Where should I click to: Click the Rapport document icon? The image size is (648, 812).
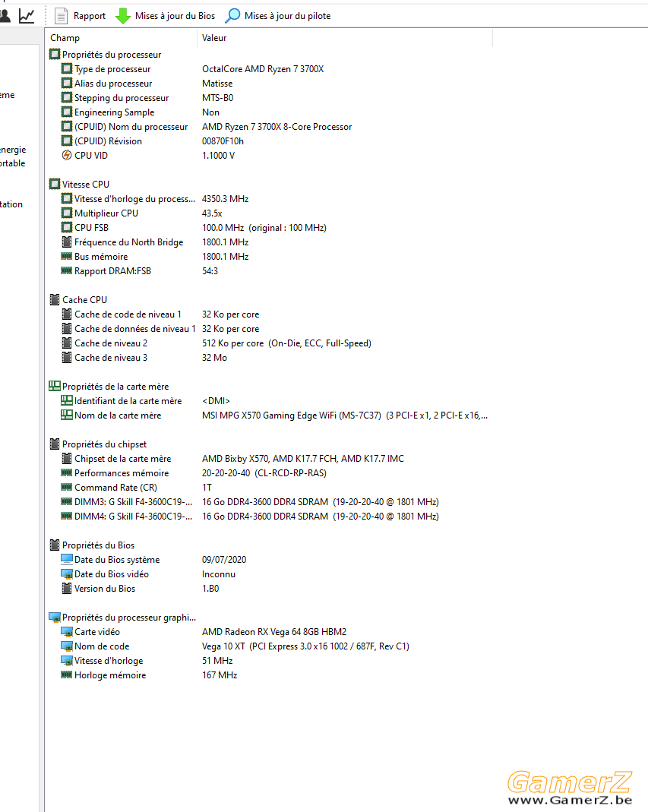point(61,16)
